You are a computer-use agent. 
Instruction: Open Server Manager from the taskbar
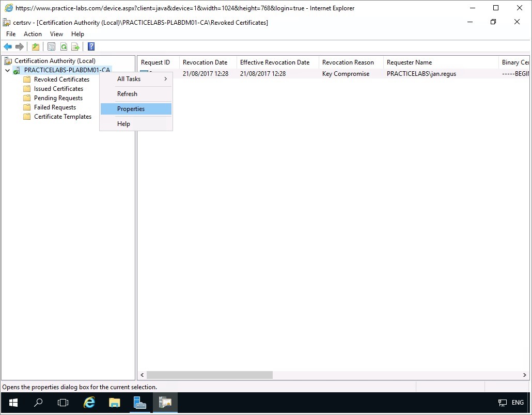pos(140,403)
